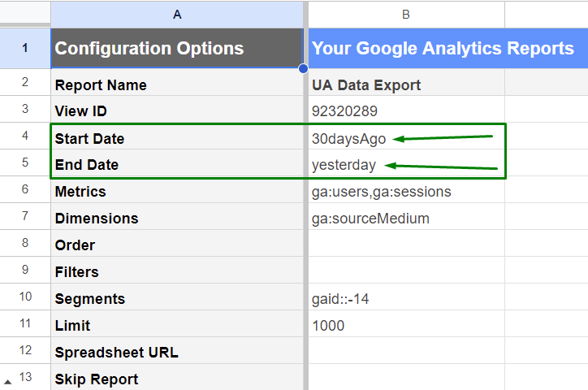Click the Spreadsheet URL label cell
The height and width of the screenshot is (390, 588).
click(177, 351)
